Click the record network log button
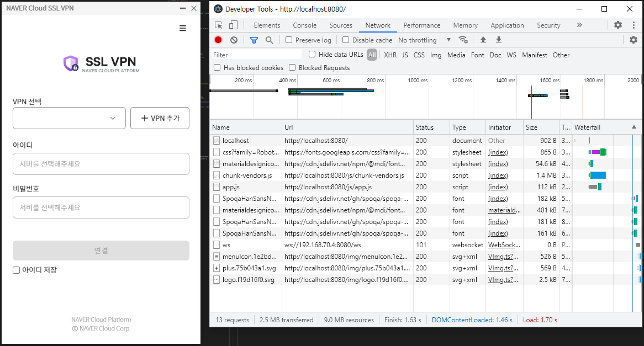 [218, 40]
